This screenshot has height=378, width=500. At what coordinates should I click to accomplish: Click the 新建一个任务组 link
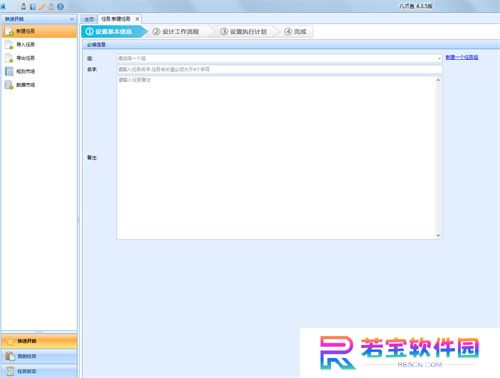click(462, 57)
